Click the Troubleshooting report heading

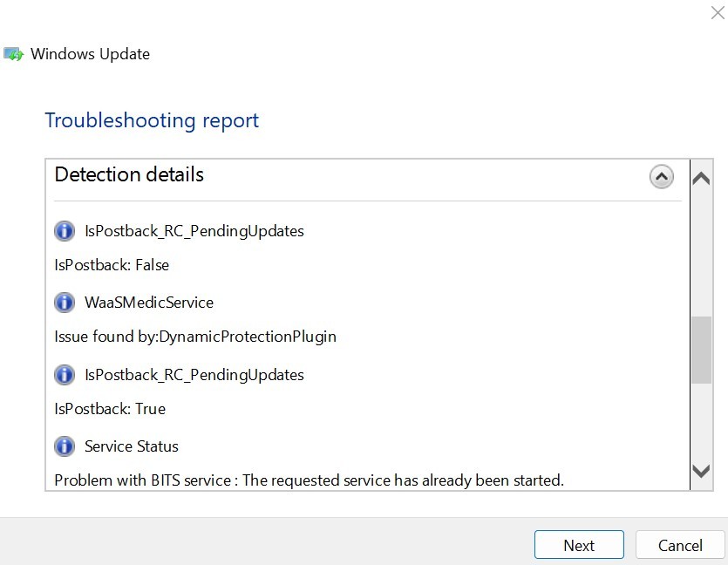click(x=152, y=120)
